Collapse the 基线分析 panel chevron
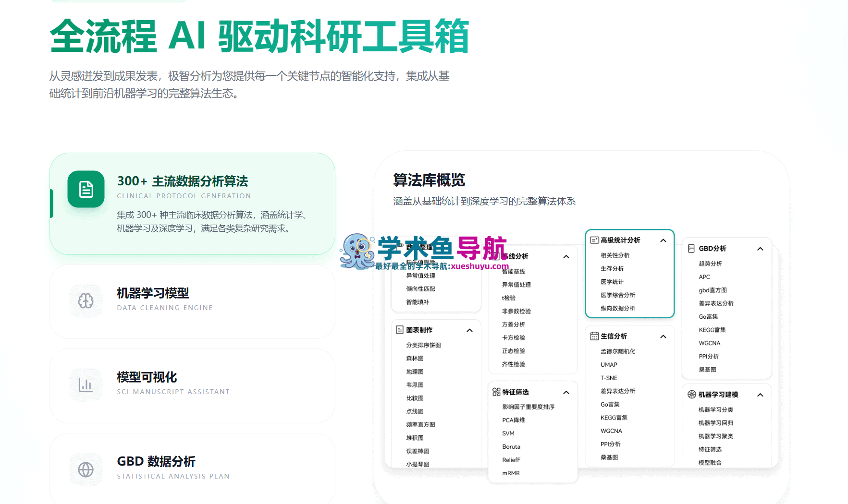Screen dimensions: 848x504 coord(566,257)
